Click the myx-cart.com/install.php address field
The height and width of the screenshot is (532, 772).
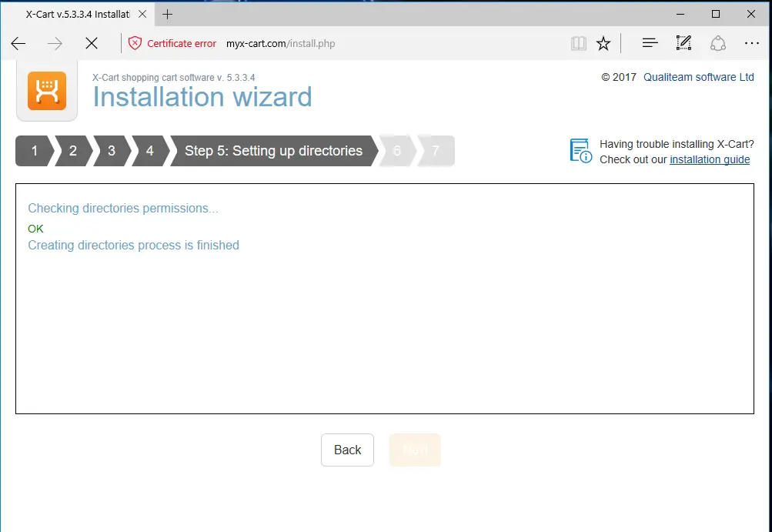click(281, 44)
